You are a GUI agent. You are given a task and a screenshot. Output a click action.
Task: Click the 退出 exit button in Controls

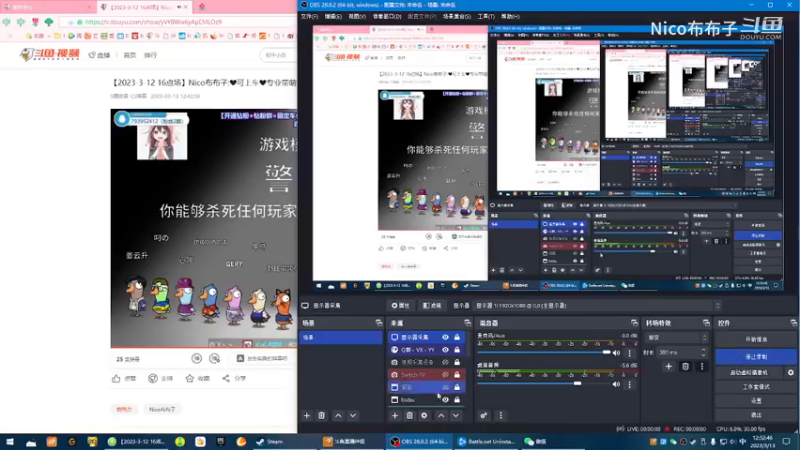(756, 415)
